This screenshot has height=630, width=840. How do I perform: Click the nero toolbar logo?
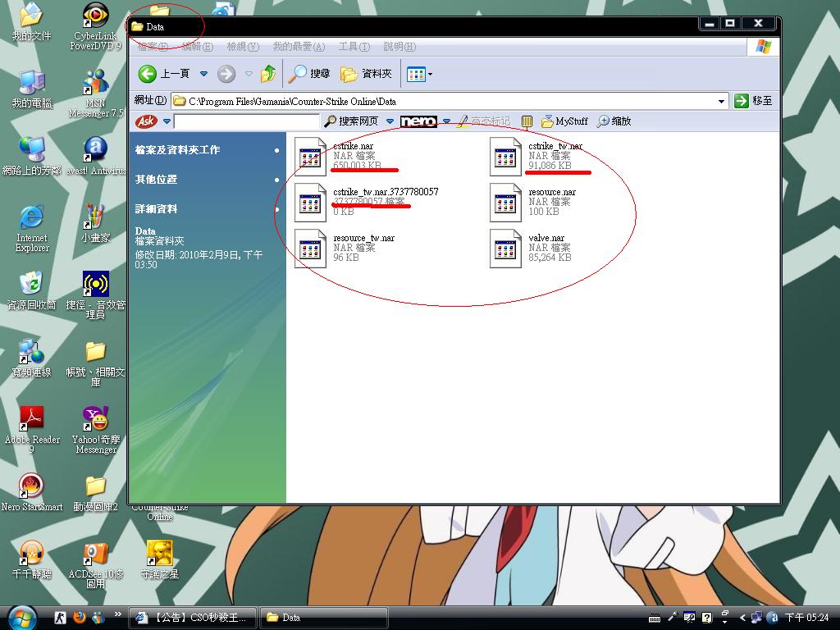coord(418,121)
